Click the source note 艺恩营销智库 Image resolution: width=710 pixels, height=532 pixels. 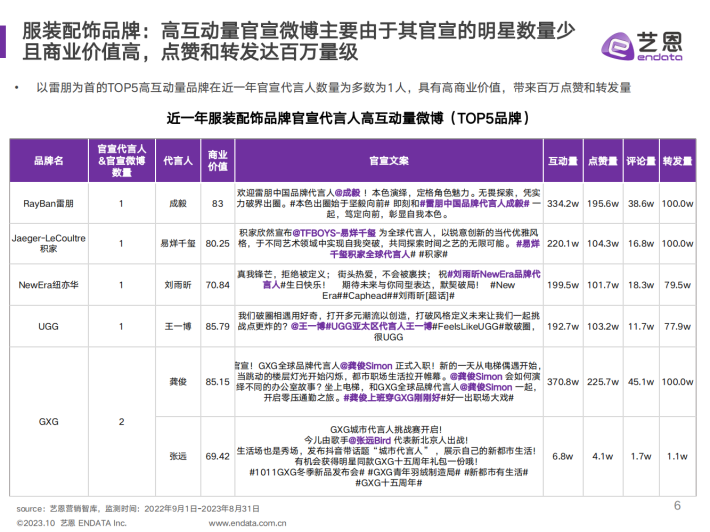[x=74, y=509]
